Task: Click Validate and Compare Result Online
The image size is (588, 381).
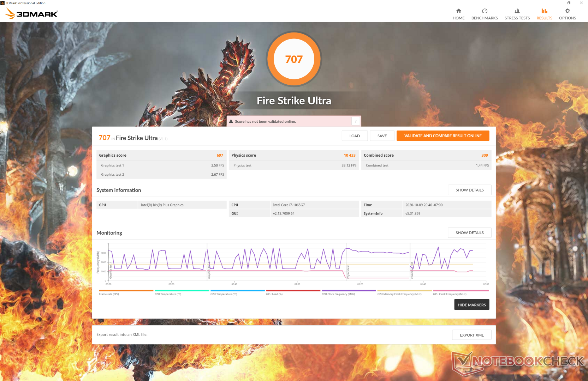Action: tap(443, 136)
